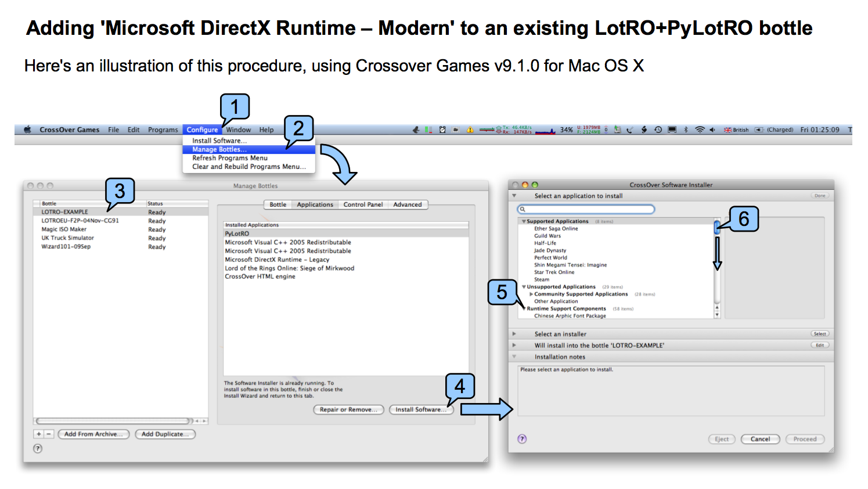Select 'Chinese Arphic Font Package' item
Screen dimensions: 868x489
pos(570,316)
